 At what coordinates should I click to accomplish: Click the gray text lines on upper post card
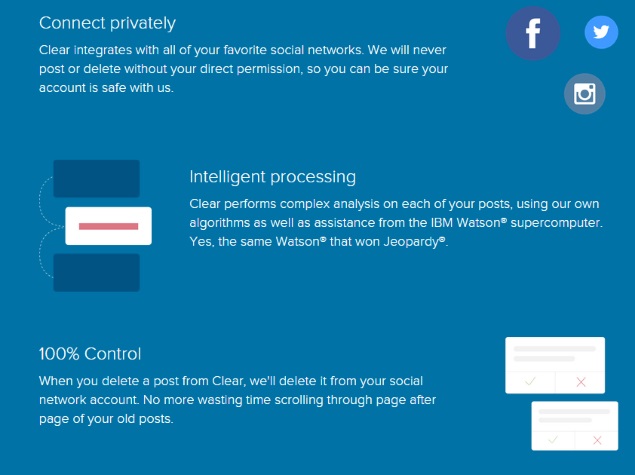click(554, 354)
